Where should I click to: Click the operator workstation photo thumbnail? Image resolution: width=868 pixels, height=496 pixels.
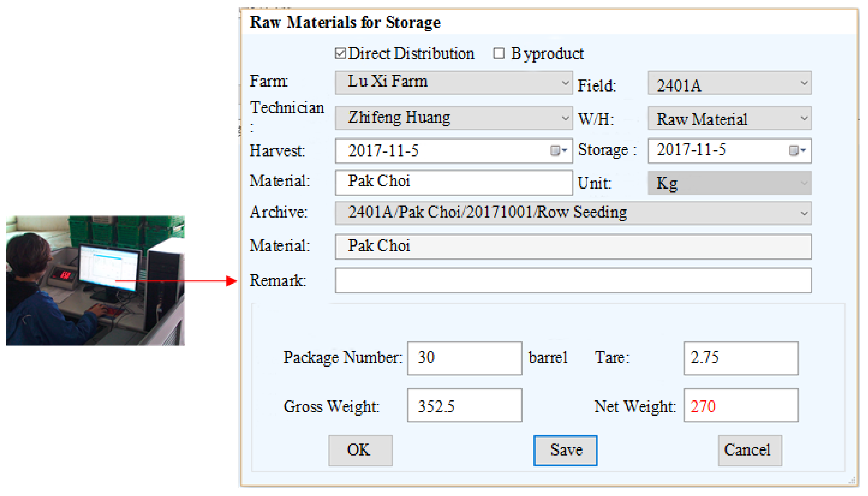click(x=95, y=280)
